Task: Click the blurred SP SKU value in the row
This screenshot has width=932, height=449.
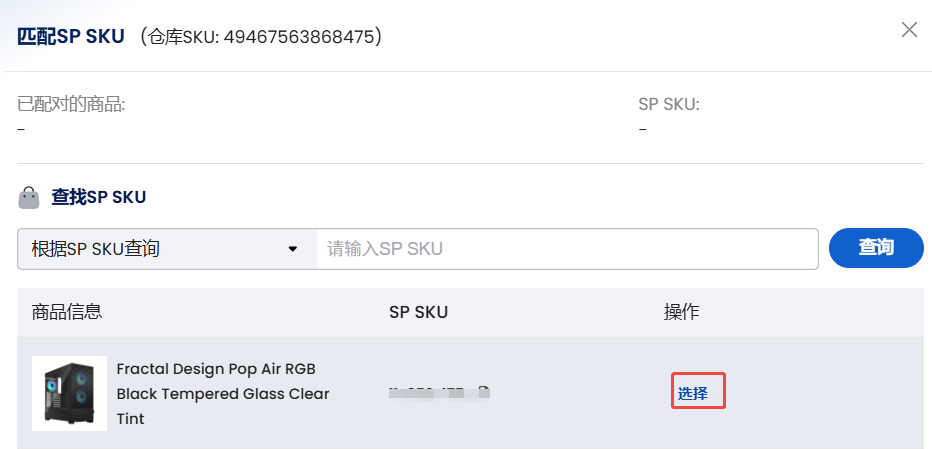Action: (x=430, y=393)
